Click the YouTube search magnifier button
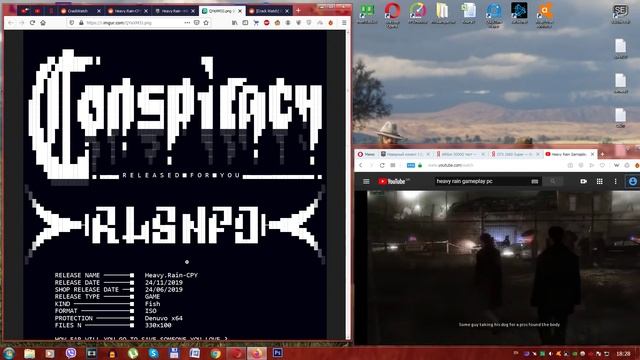Image resolution: width=640 pixels, height=360 pixels. pyautogui.click(x=553, y=181)
